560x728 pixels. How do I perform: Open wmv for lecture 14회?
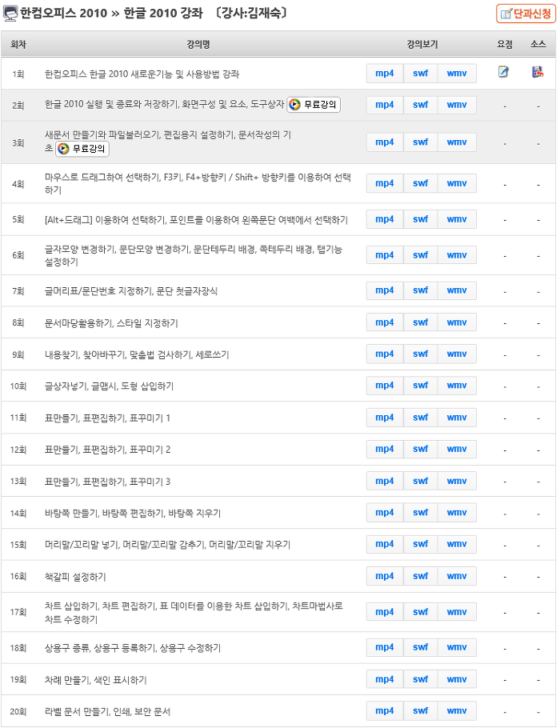[x=457, y=513]
